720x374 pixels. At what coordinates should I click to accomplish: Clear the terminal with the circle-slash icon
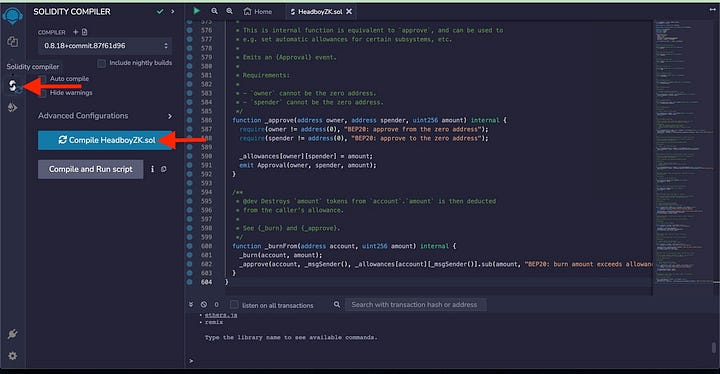(204, 305)
